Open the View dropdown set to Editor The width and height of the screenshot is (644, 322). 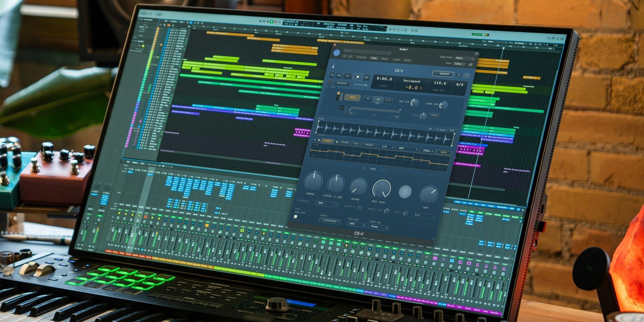click(459, 64)
